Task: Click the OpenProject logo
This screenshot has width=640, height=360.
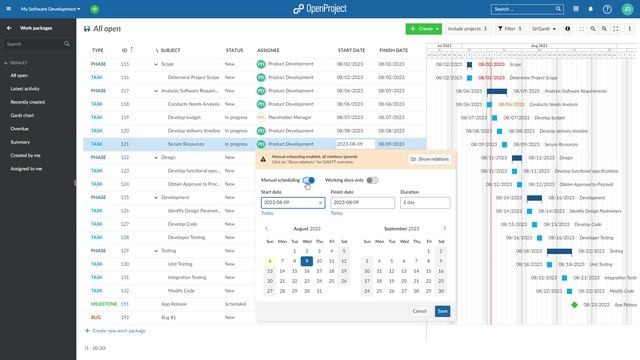Action: click(x=320, y=9)
